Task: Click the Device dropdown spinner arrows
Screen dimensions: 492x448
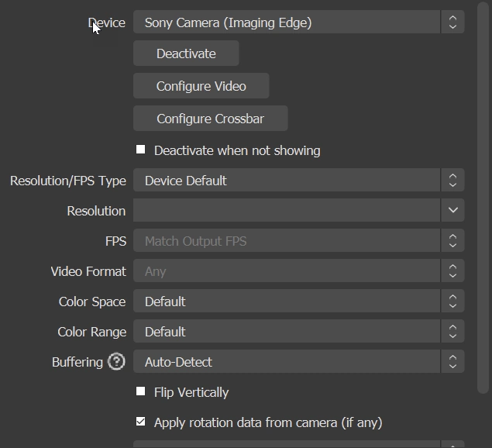Action: click(x=452, y=22)
